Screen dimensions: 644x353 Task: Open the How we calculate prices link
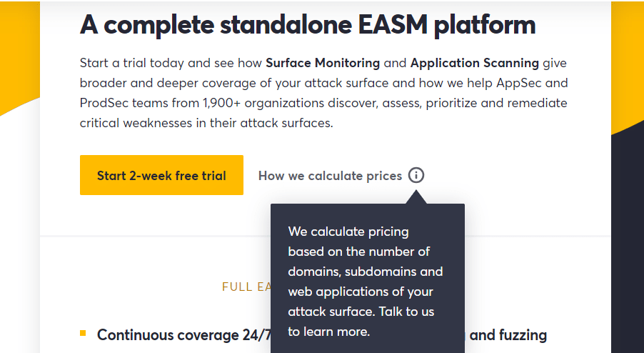pos(330,176)
